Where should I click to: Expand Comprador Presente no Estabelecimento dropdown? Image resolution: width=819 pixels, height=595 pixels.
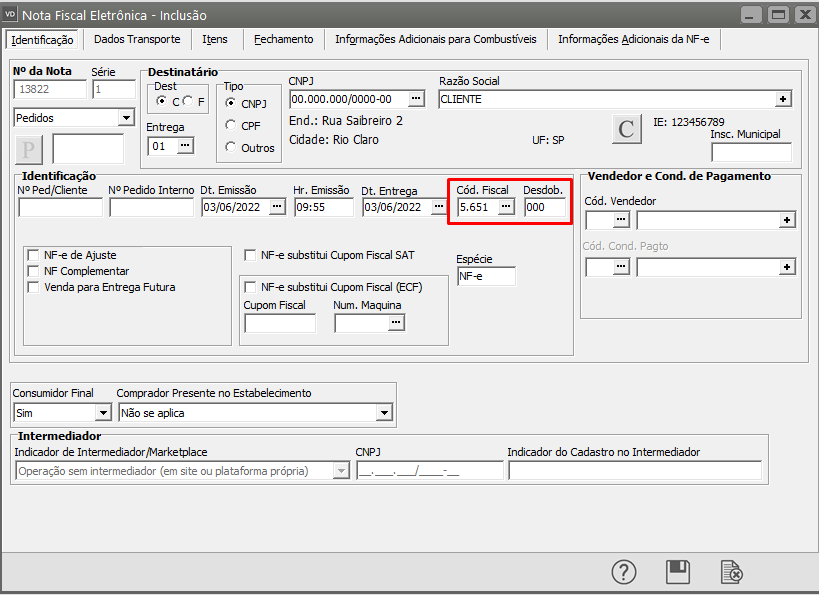point(384,412)
